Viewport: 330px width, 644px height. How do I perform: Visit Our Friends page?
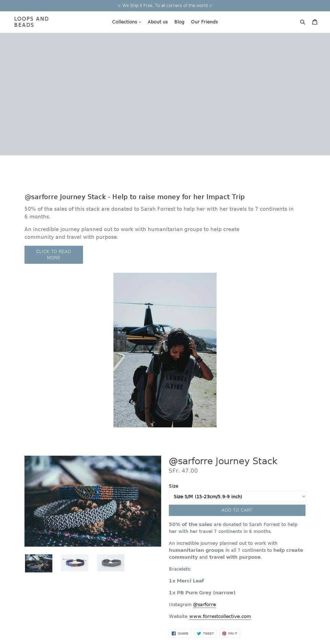click(205, 22)
